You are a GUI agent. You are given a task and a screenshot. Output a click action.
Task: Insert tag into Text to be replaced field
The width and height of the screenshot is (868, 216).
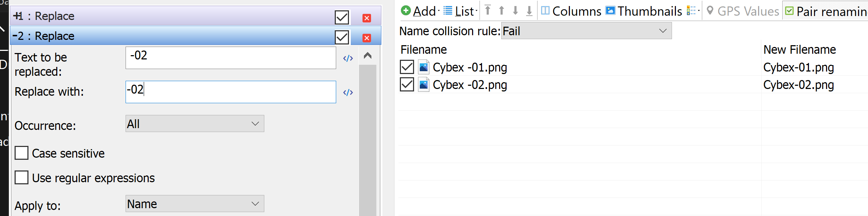point(348,58)
